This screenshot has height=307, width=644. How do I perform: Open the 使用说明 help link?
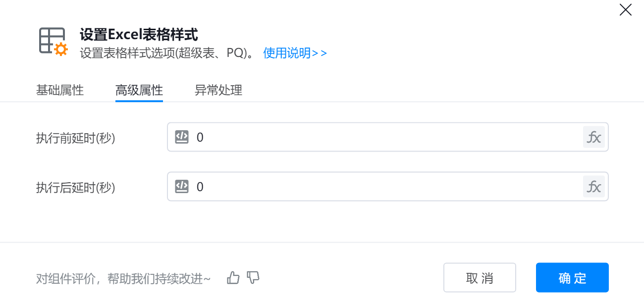(295, 53)
